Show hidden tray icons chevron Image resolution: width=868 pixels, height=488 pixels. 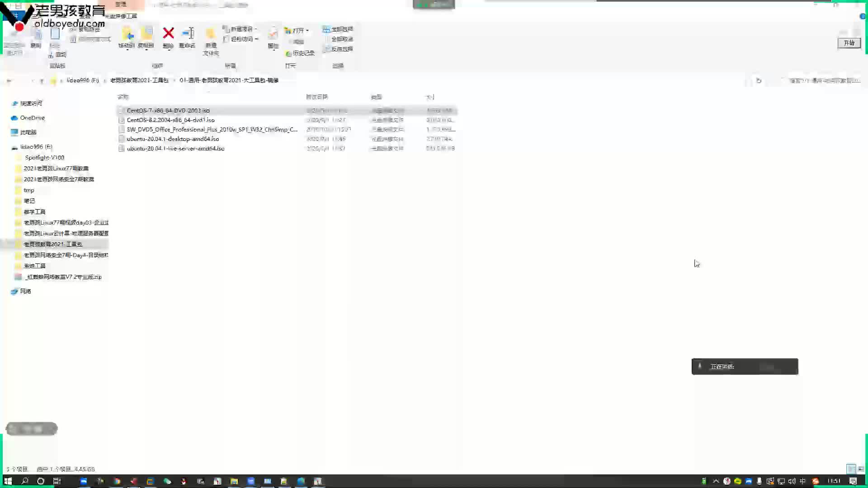click(716, 481)
